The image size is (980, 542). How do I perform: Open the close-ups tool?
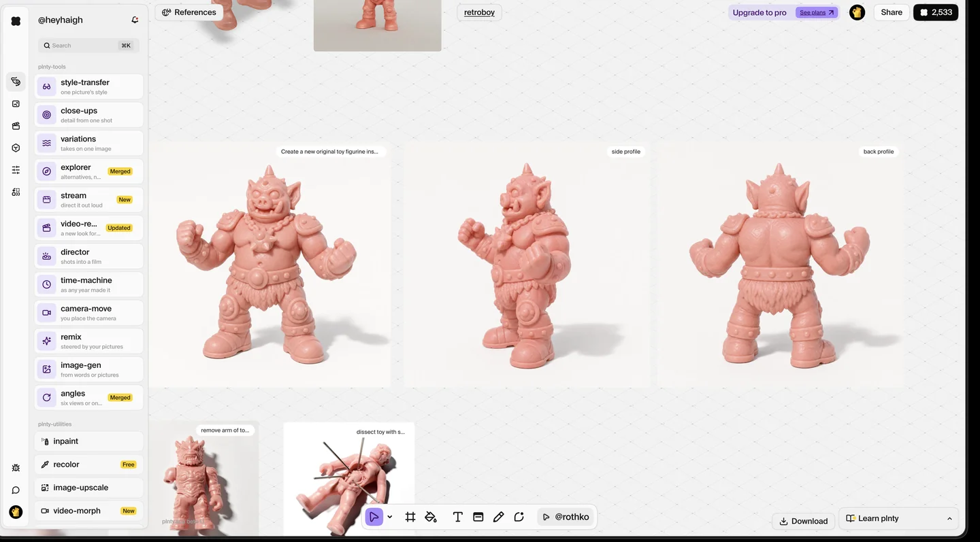pos(89,115)
